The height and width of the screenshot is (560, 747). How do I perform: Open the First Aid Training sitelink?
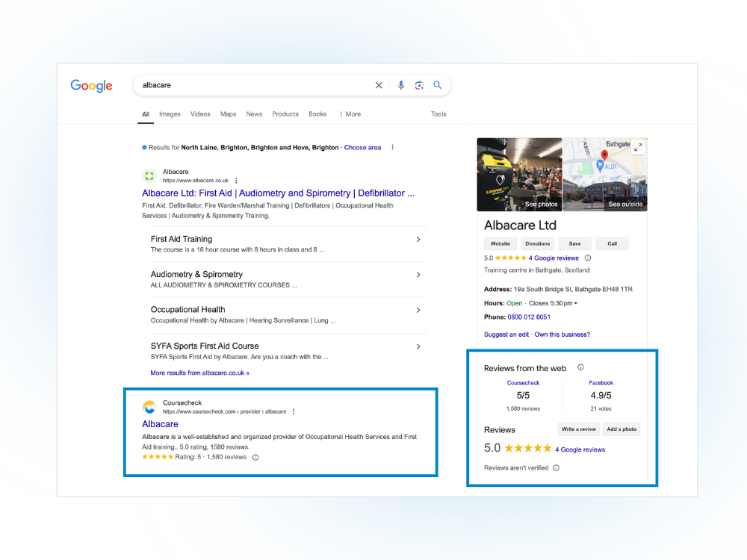coord(181,239)
